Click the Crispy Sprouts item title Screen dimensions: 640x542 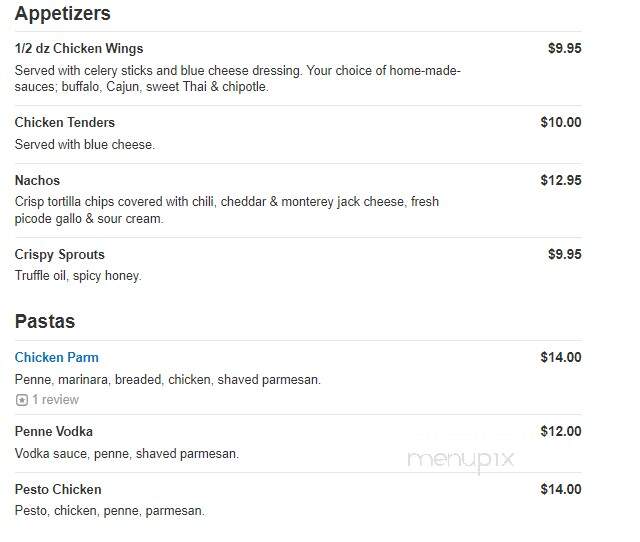coord(60,255)
